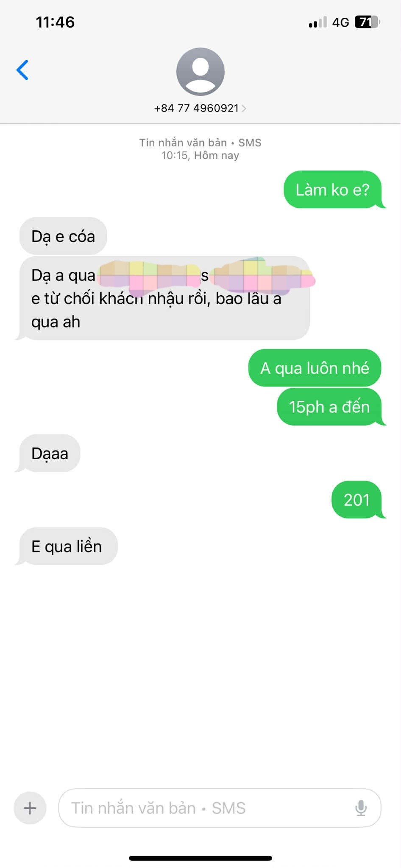Expand contact details chevron beside phone number
This screenshot has height=868, width=401.
pyautogui.click(x=244, y=109)
